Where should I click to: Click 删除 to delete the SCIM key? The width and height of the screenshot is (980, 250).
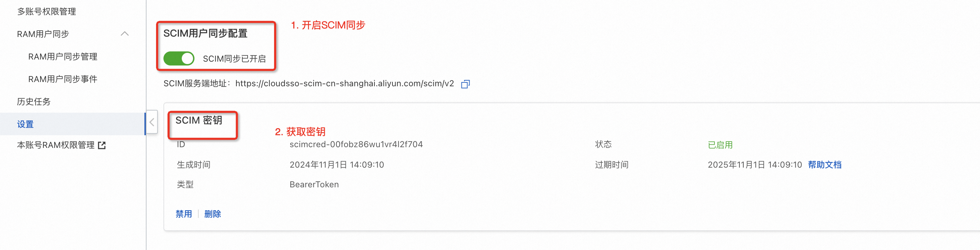[x=212, y=214]
